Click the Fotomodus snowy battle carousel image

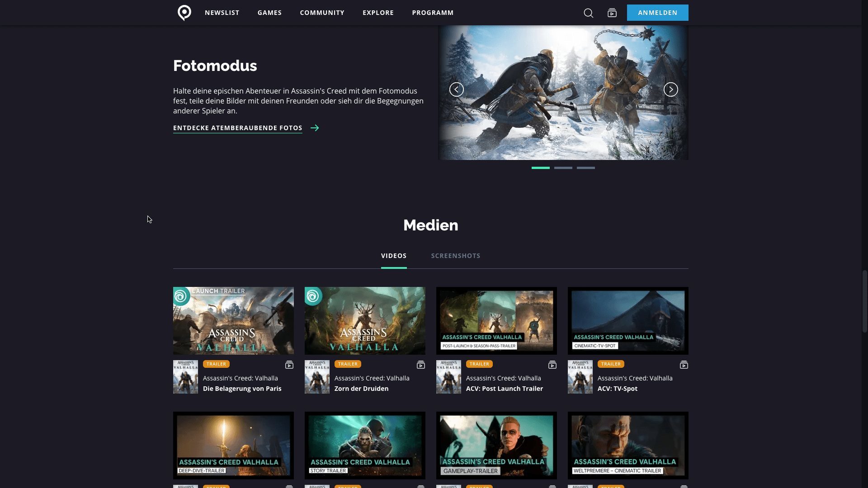[x=563, y=92]
